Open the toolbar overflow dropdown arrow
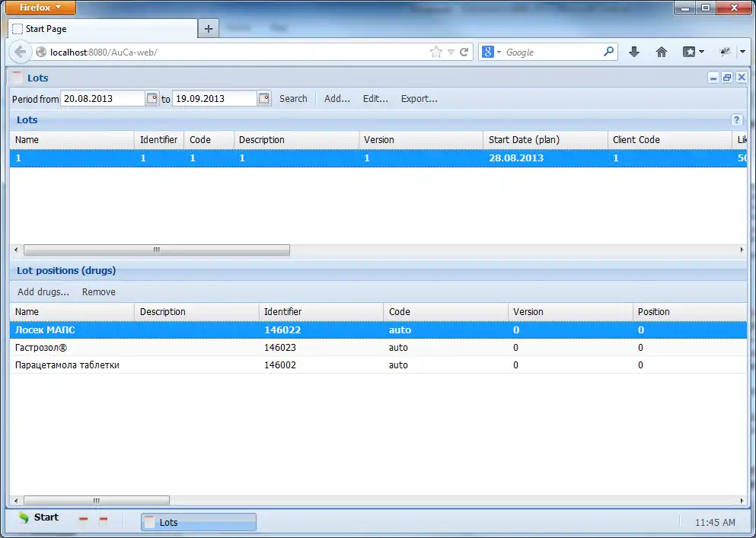Image resolution: width=756 pixels, height=538 pixels. coord(742,52)
